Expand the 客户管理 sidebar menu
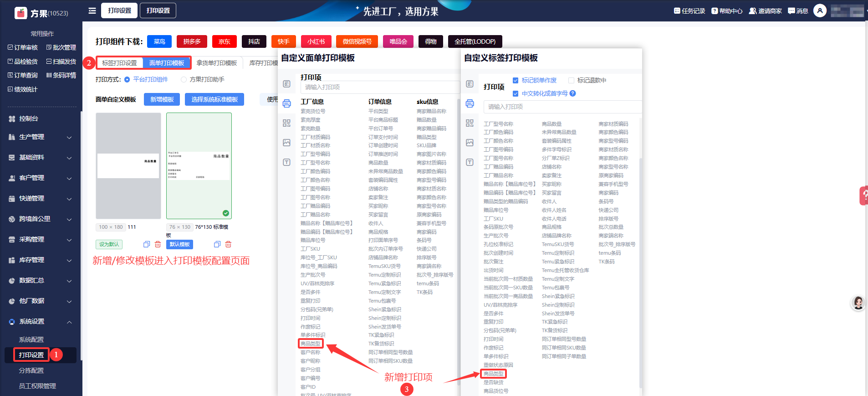The image size is (868, 396). point(41,178)
